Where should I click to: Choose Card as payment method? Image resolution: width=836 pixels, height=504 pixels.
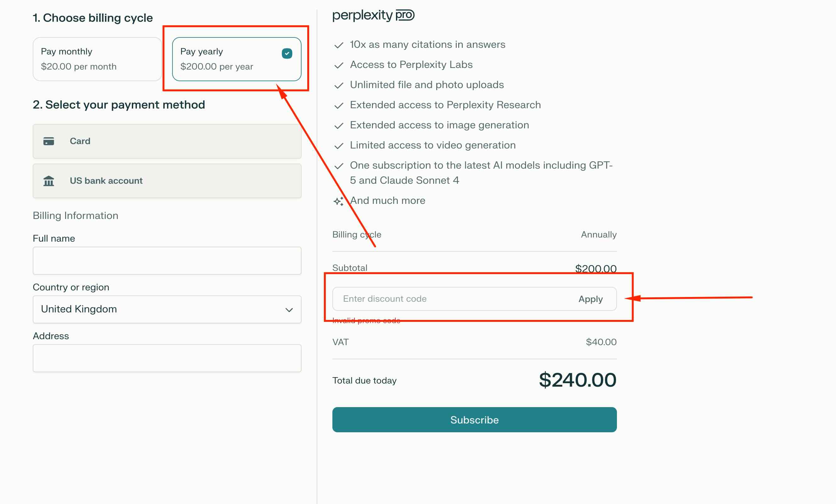click(x=167, y=141)
